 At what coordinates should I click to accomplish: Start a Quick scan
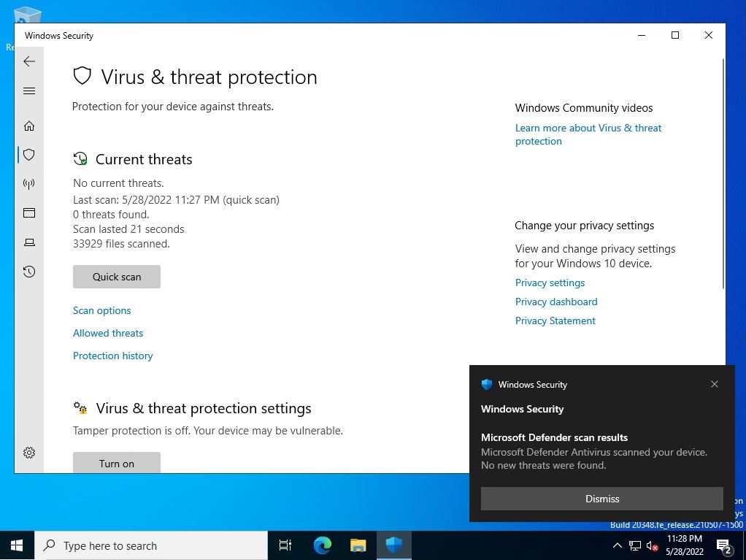coord(117,277)
